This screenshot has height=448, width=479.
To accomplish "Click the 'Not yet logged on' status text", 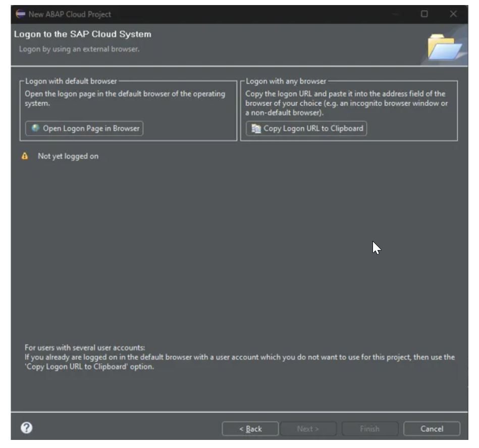I will 68,156.
